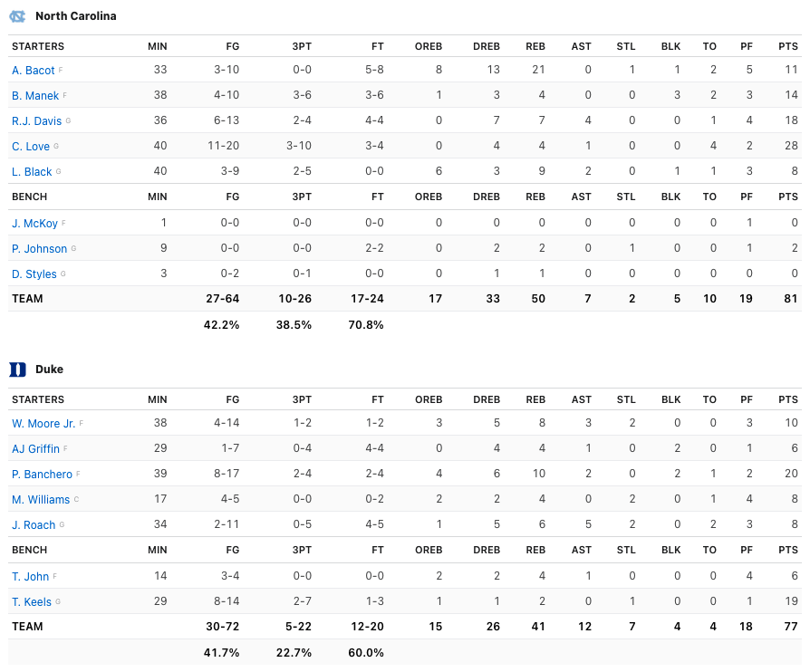Open J. McKoy bench player link
This screenshot has width=810, height=672.
[34, 224]
